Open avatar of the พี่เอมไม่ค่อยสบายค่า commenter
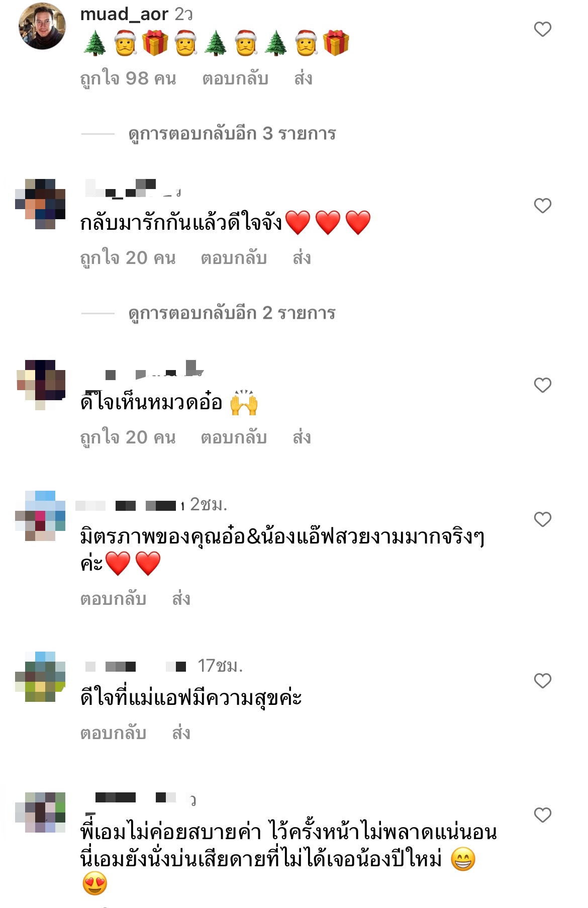588x908 pixels. tap(40, 812)
